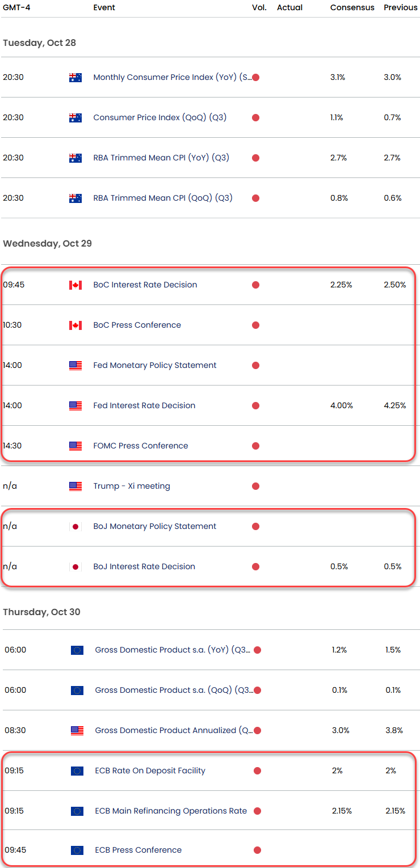Screen dimensions: 420x868
Task: Click the Tuesday, Oct 28 date heading
Action: point(39,43)
